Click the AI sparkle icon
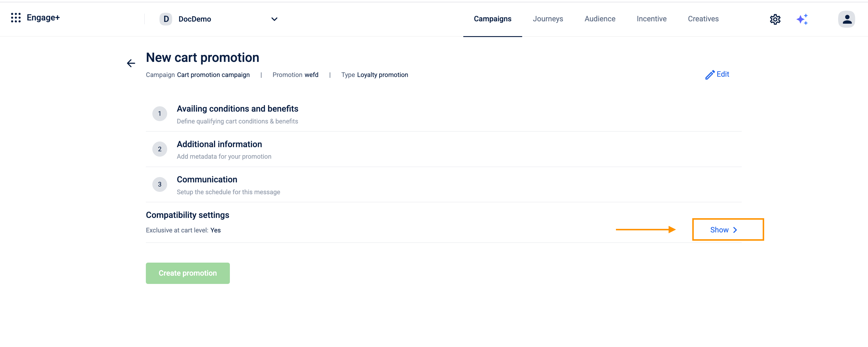This screenshot has width=868, height=347. [802, 19]
